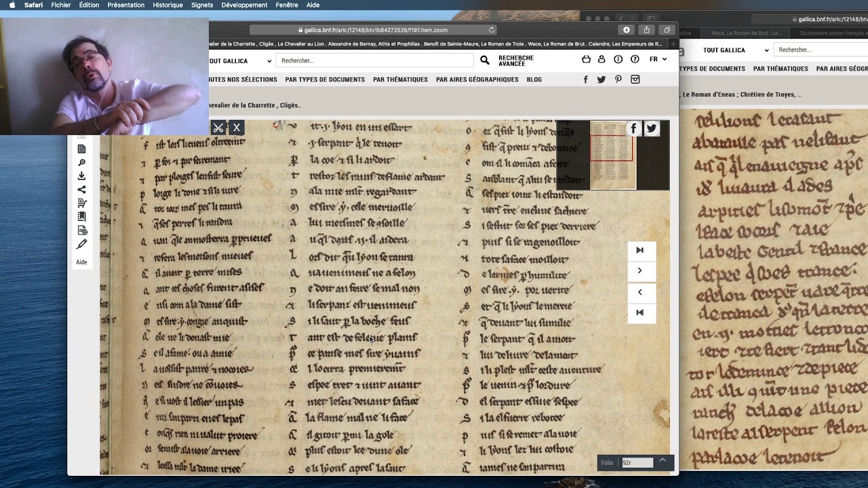Open Gallica's Facebook page in the header

coord(585,79)
